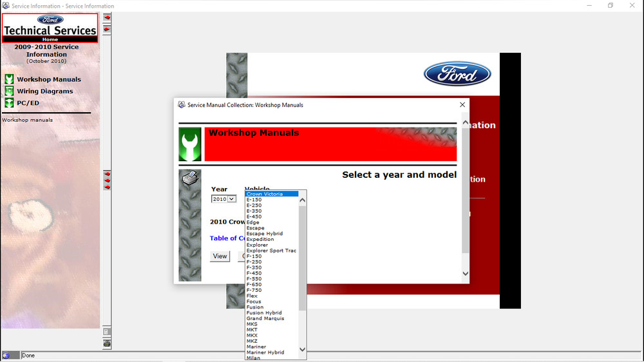Click the status bar globe icon
The height and width of the screenshot is (362, 644).
pyautogui.click(x=6, y=356)
